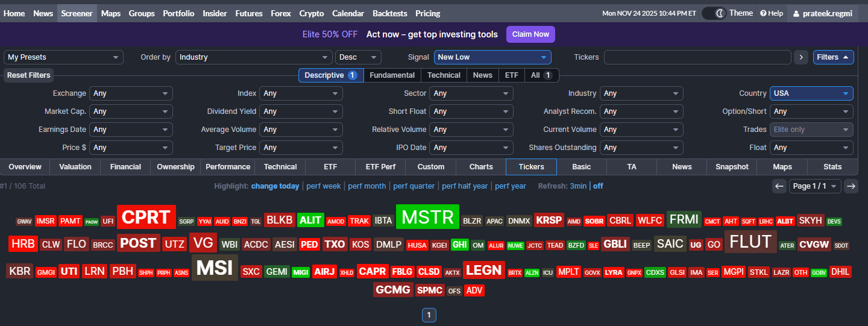
Task: Highlight by perf quarter
Action: (x=414, y=186)
